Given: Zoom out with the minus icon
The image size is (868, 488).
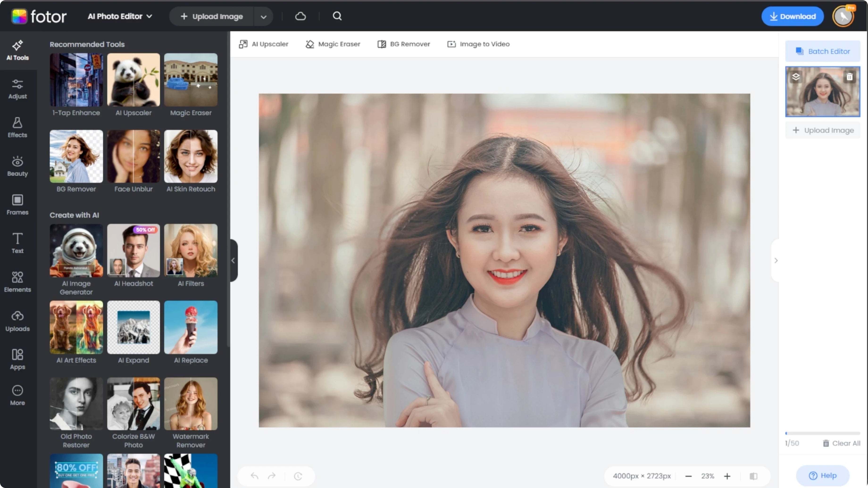Looking at the screenshot, I should (x=689, y=476).
